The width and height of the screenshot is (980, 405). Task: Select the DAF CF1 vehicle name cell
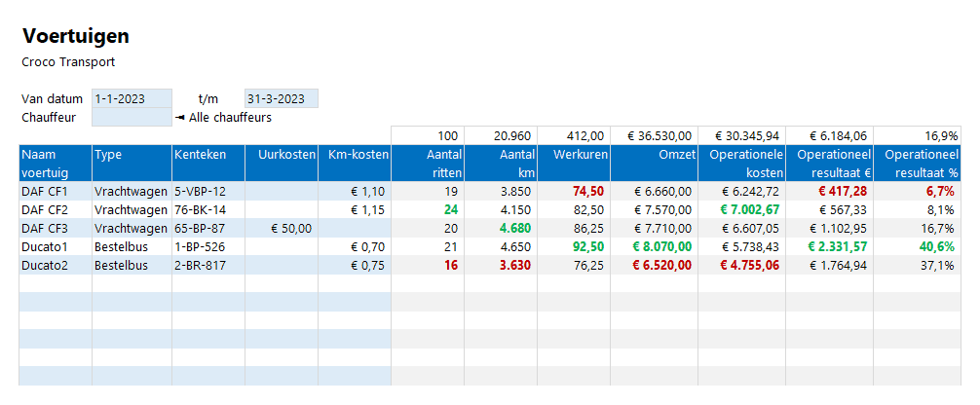point(55,191)
